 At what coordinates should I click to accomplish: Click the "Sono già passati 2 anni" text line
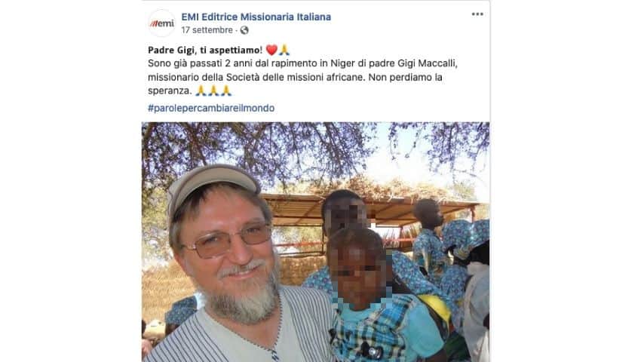pos(302,63)
